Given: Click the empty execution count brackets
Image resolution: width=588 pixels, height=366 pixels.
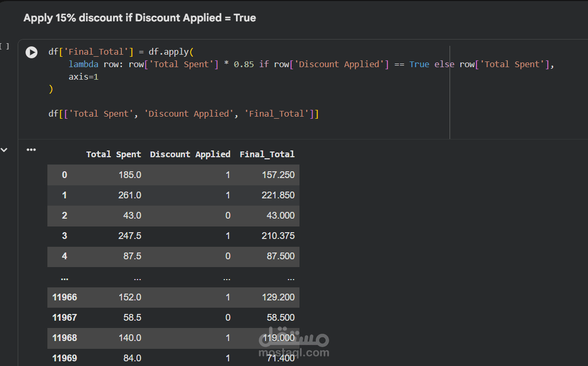Looking at the screenshot, I should 4,46.
